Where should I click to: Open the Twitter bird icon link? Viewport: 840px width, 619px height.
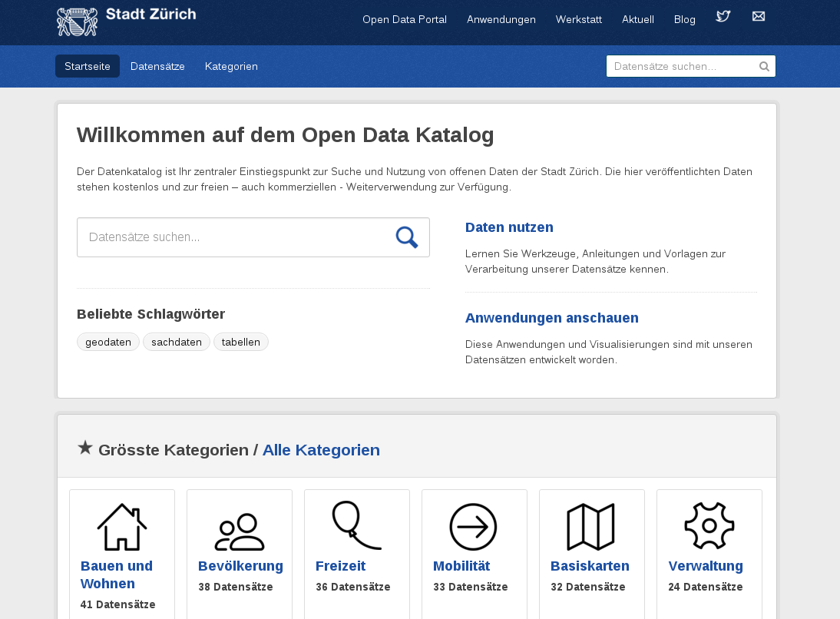pos(723,16)
